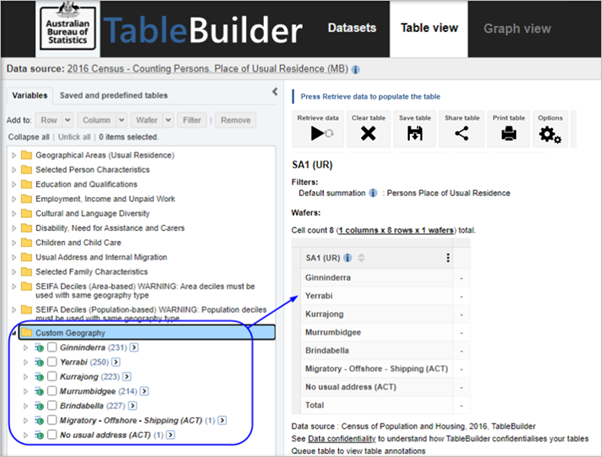Viewport: 602px width, 457px height.
Task: Switch to Graph view tab
Action: click(x=517, y=29)
